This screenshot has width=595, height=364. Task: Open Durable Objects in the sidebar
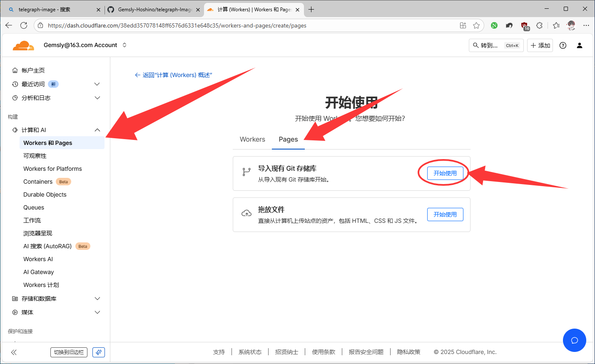pyautogui.click(x=45, y=194)
